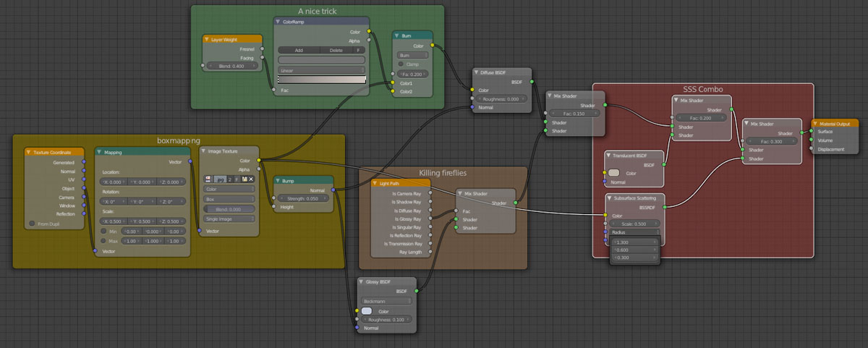Image resolution: width=868 pixels, height=348 pixels.
Task: Click the Object output socket of Texture Coordinate
Action: coord(85,188)
